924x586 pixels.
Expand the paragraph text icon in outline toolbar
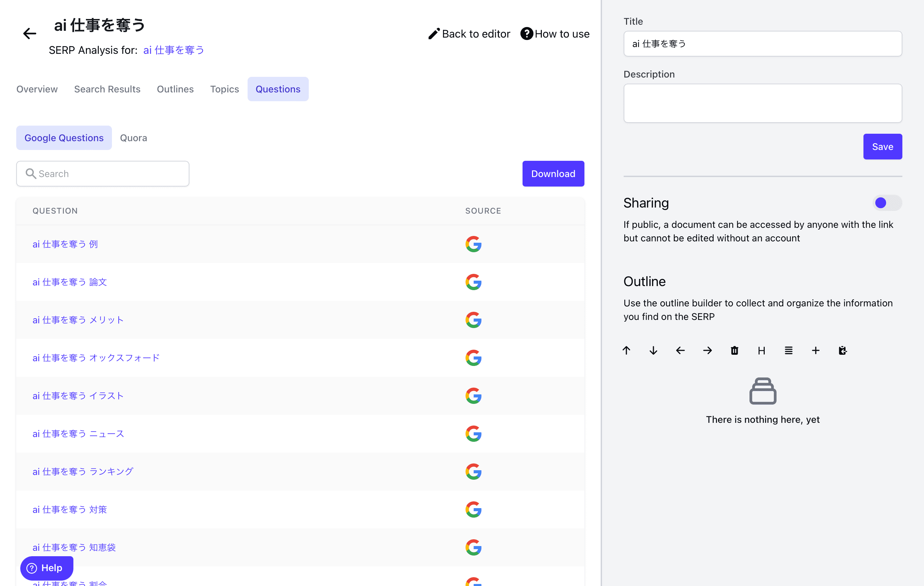click(x=789, y=350)
